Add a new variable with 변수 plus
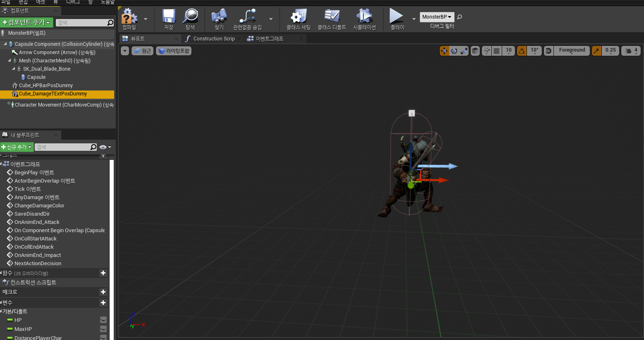The width and height of the screenshot is (644, 340). click(x=103, y=303)
